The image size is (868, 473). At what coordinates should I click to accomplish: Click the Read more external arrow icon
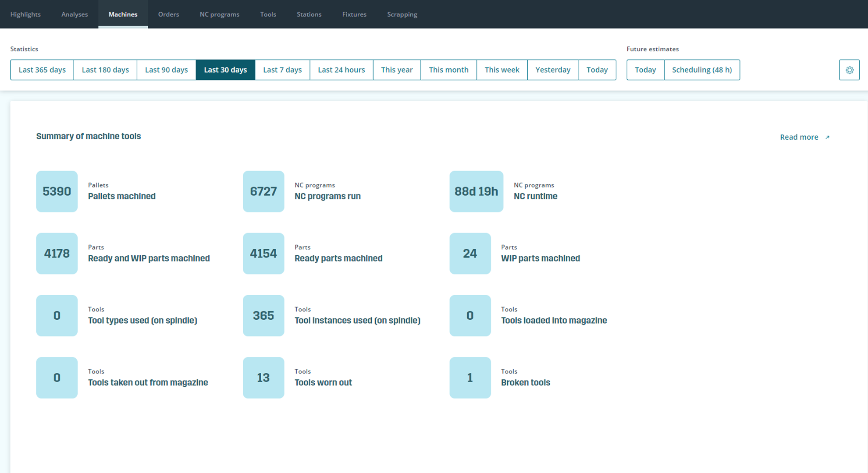[827, 138]
